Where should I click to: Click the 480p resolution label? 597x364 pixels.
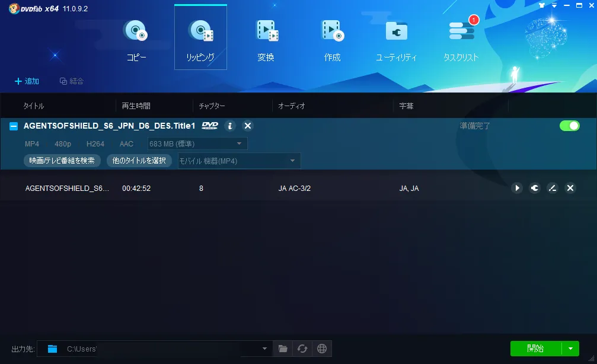click(63, 144)
